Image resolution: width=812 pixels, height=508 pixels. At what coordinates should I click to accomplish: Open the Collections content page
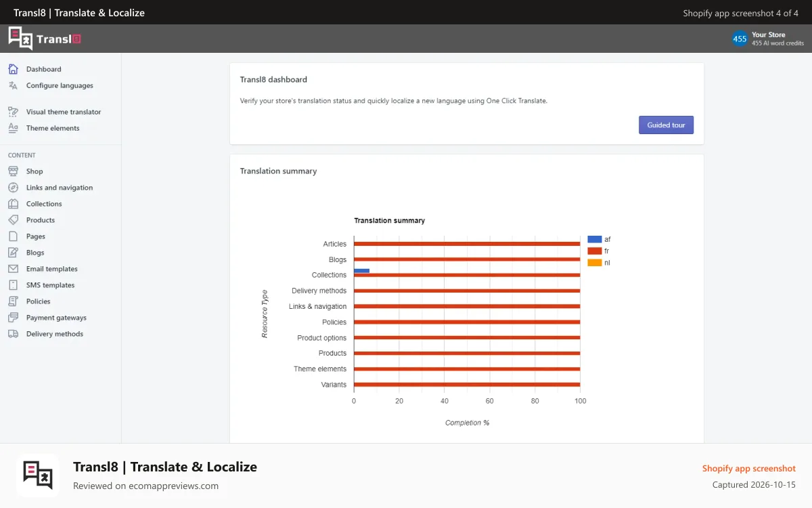coord(44,204)
